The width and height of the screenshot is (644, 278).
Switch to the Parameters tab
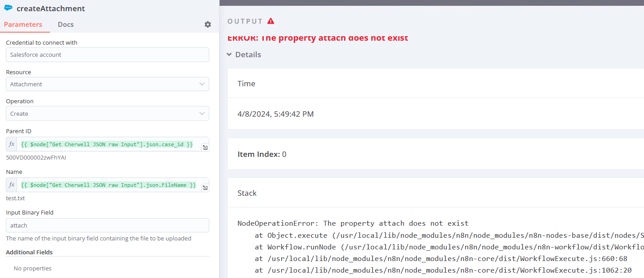tap(23, 25)
